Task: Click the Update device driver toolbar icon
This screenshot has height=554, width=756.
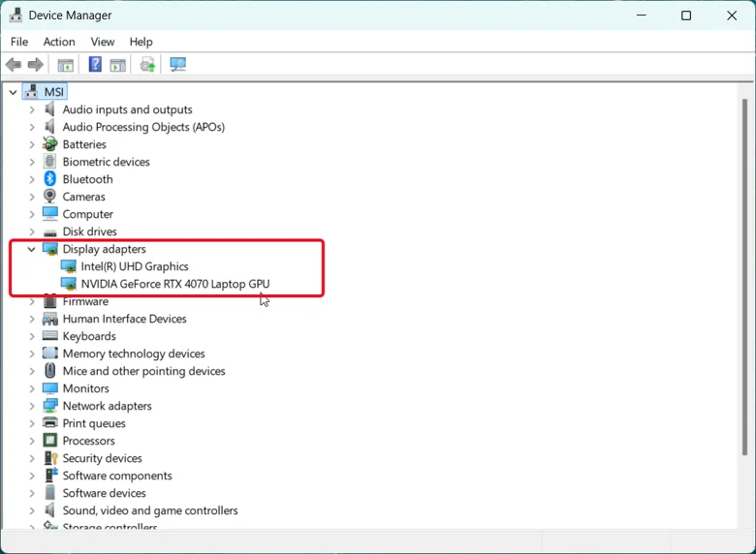Action: click(x=147, y=64)
